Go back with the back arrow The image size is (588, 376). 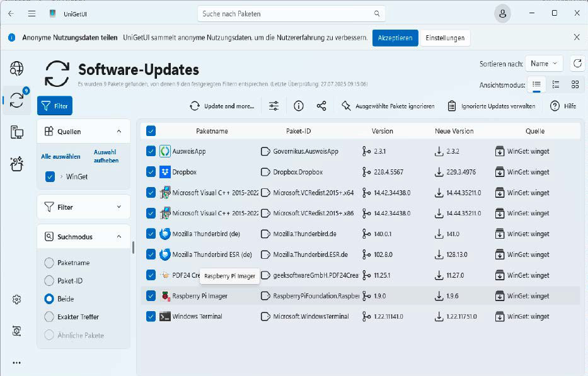point(11,14)
